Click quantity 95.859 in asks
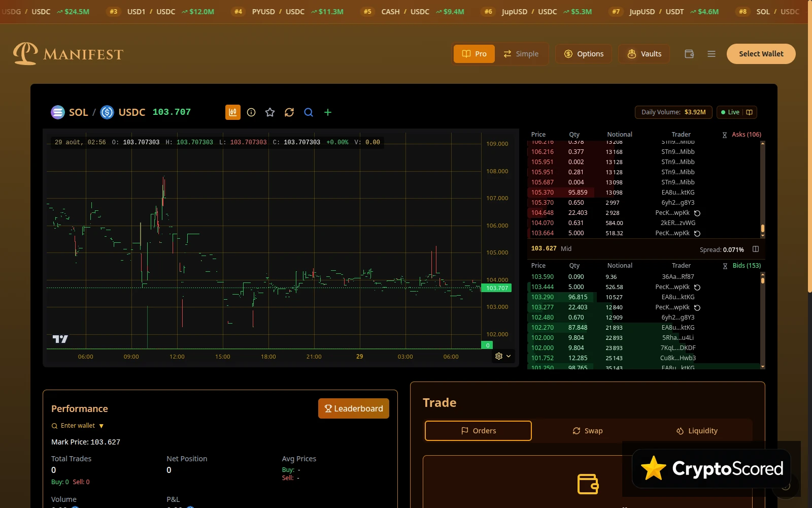The image size is (812, 508). [578, 193]
